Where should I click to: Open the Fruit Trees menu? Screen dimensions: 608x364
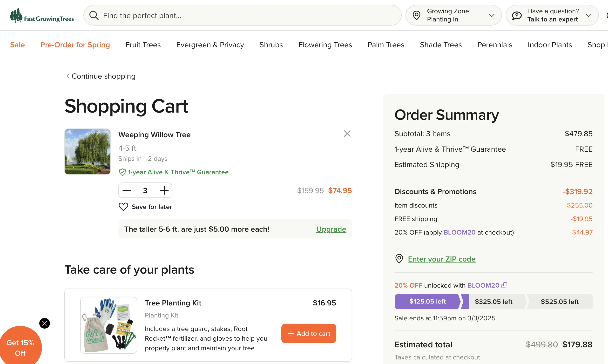143,45
